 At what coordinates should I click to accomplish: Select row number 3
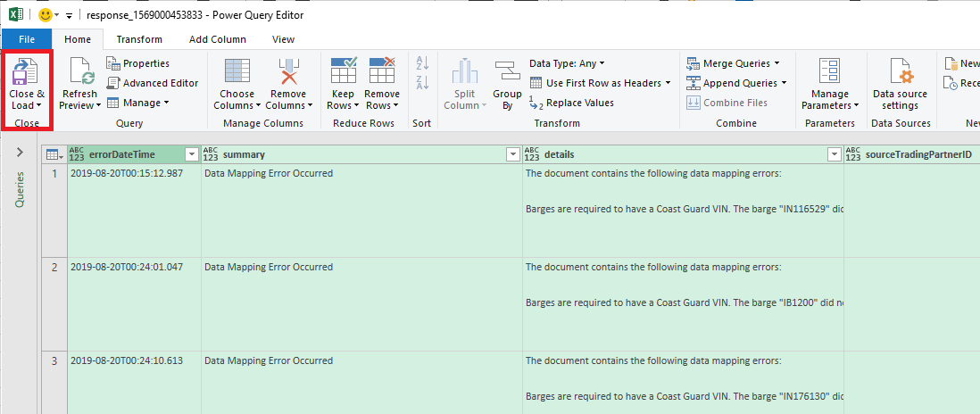tap(54, 382)
